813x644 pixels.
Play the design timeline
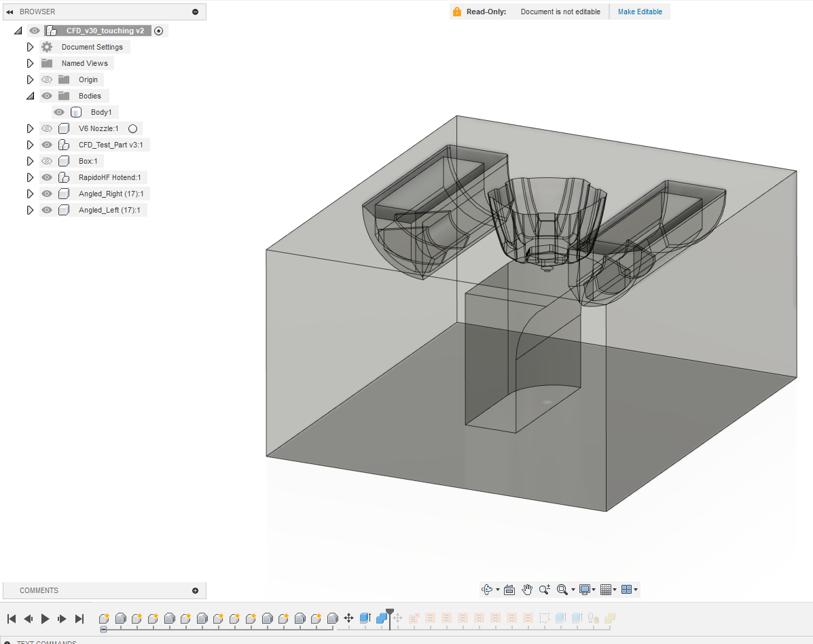click(x=45, y=619)
